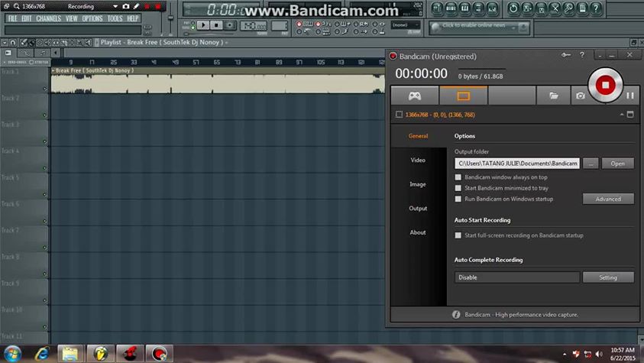Screen dimensions: 644x363
Task: Switch to Bandicam Output tab
Action: pyautogui.click(x=418, y=208)
